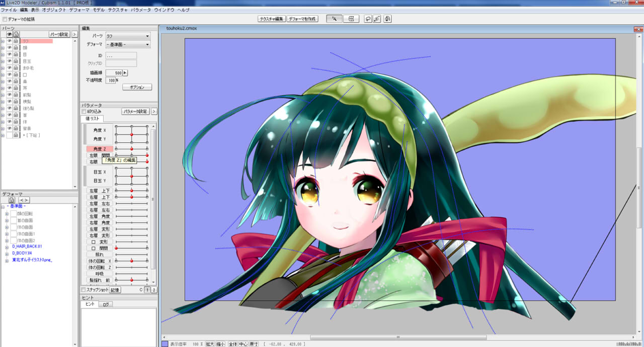The image size is (644, 347).
Task: Open the ヘルプ menu
Action: pyautogui.click(x=184, y=10)
